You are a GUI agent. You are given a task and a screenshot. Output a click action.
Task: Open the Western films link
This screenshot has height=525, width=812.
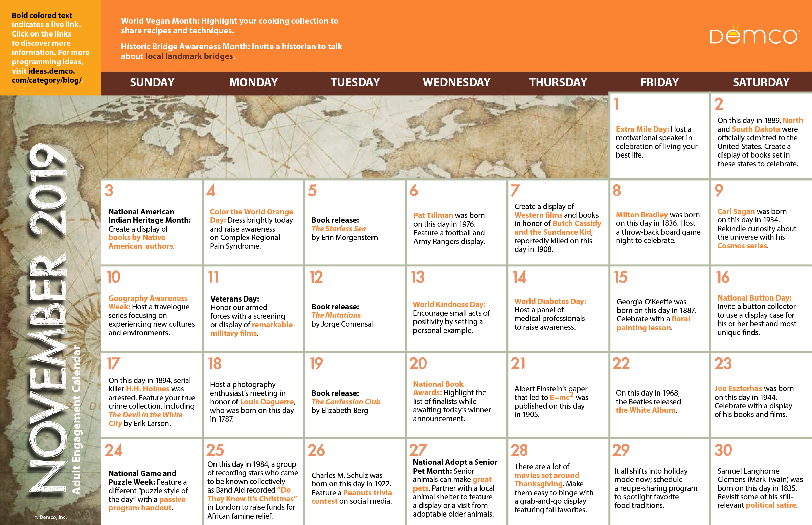click(x=538, y=215)
